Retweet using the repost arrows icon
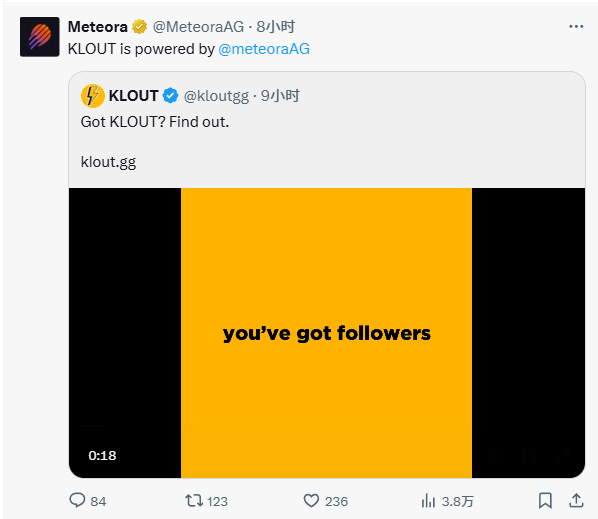This screenshot has height=519, width=598. pos(194,500)
